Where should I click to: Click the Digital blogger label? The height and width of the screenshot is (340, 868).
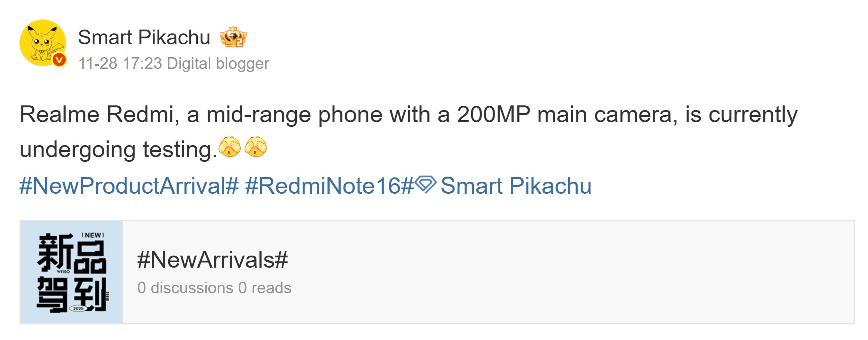(x=218, y=63)
